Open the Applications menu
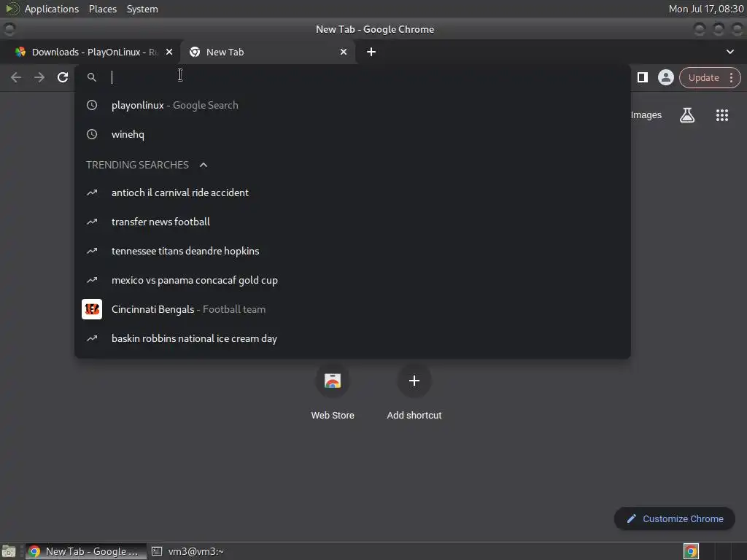The height and width of the screenshot is (560, 747). coord(52,9)
